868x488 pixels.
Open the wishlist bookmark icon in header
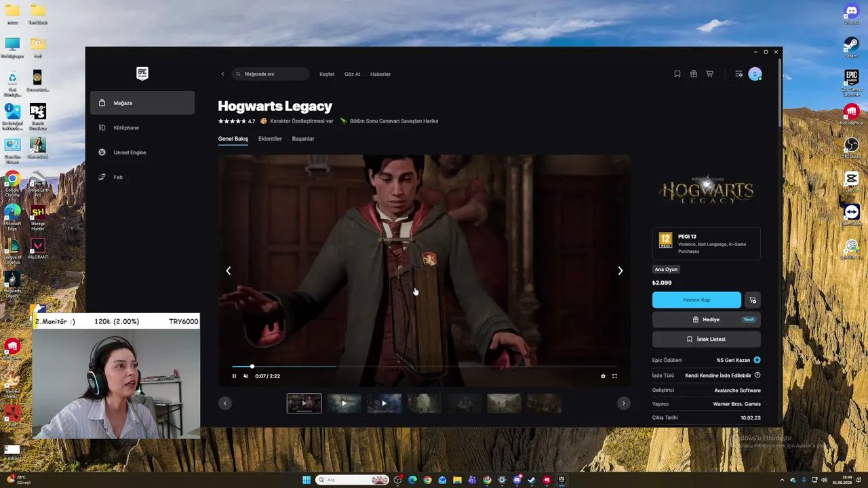click(677, 74)
